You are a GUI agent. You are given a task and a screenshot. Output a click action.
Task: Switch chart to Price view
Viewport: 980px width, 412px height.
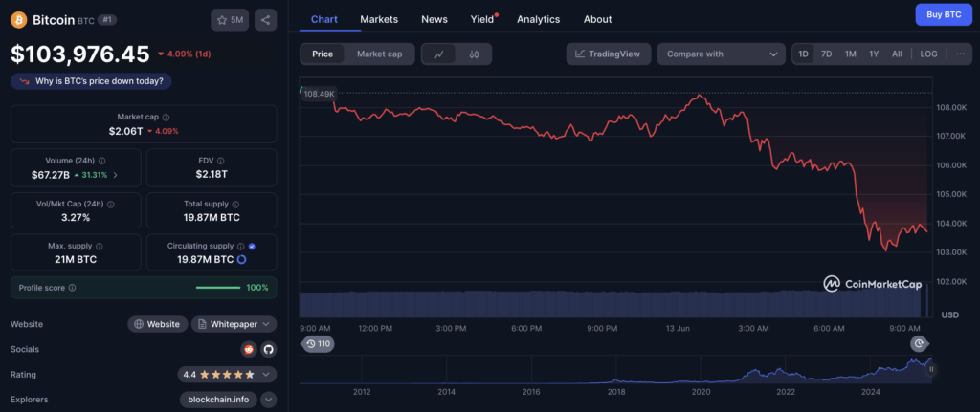click(x=323, y=54)
